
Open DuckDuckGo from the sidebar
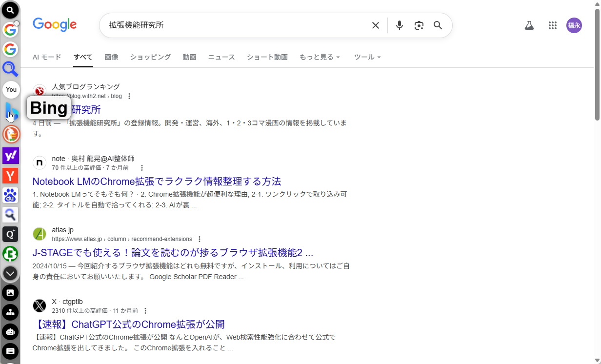(10, 134)
